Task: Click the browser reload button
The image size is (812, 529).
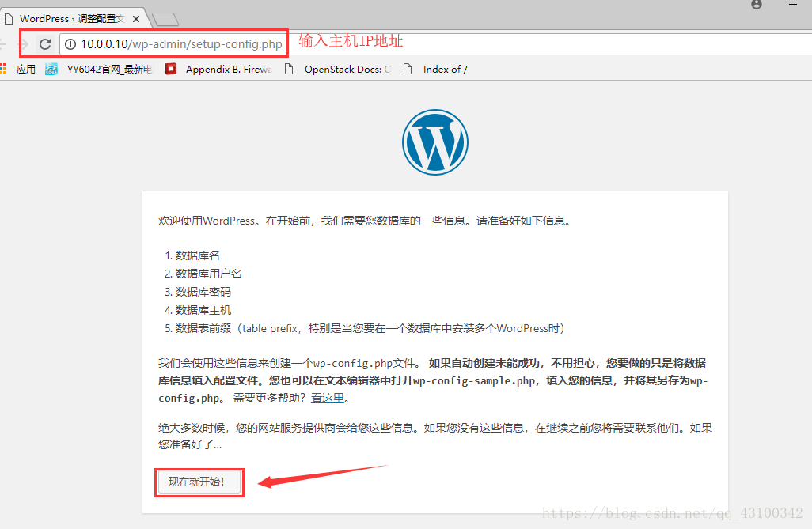Action: coord(45,44)
